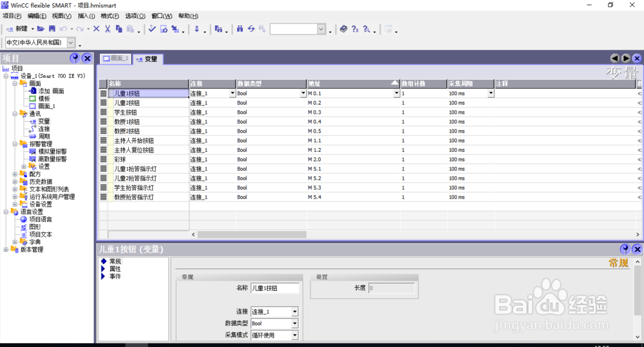Select 模板 in project tree
644x347 pixels.
(x=44, y=98)
